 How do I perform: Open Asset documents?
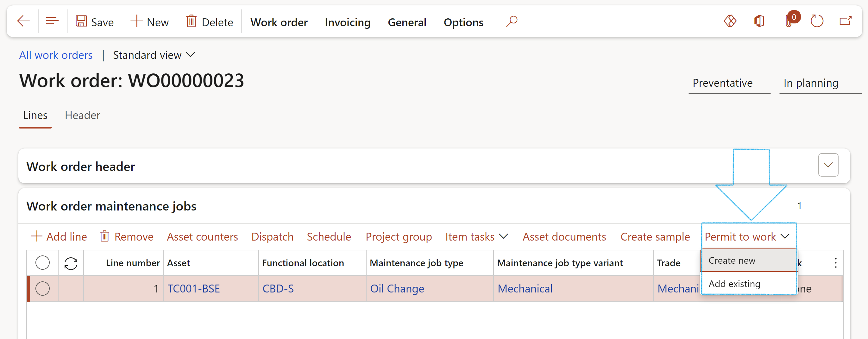(564, 236)
